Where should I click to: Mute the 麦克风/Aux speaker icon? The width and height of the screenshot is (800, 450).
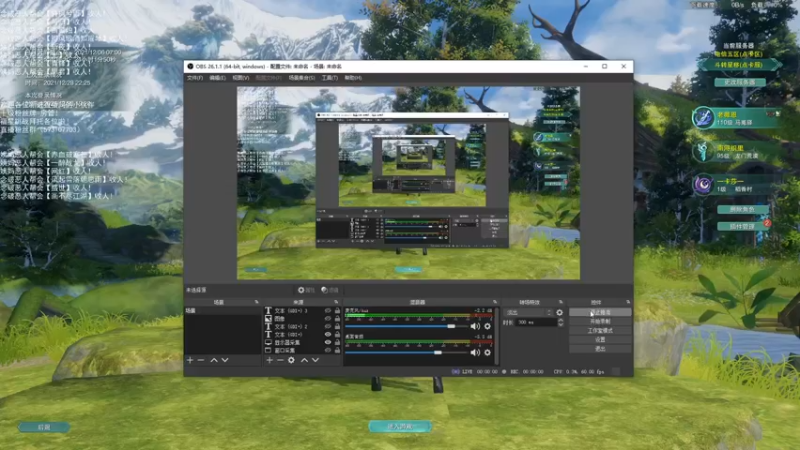(475, 326)
